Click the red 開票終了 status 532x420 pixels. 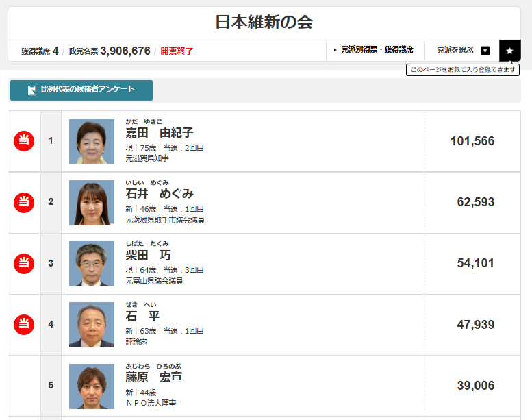pyautogui.click(x=177, y=51)
